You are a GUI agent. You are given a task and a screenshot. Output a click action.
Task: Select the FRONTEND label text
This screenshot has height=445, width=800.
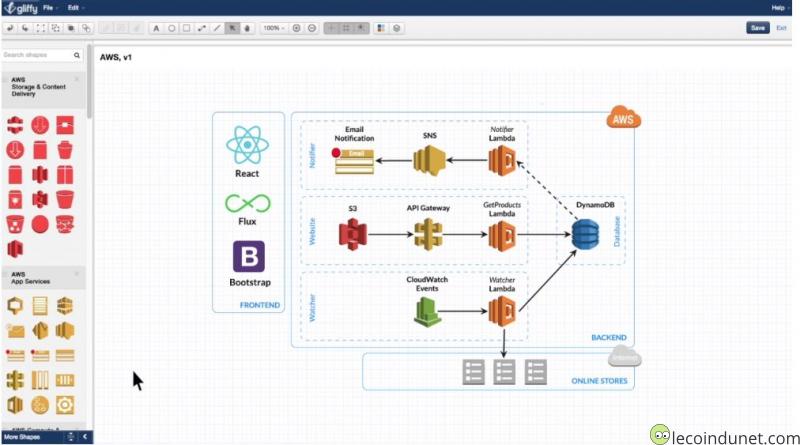[260, 305]
